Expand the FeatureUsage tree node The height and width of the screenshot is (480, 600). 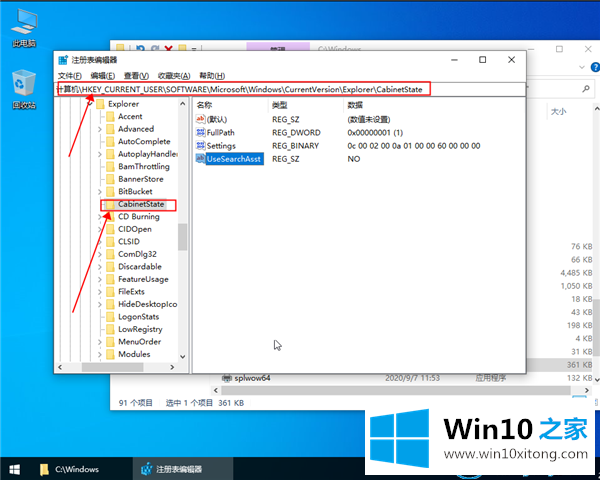tap(100, 279)
